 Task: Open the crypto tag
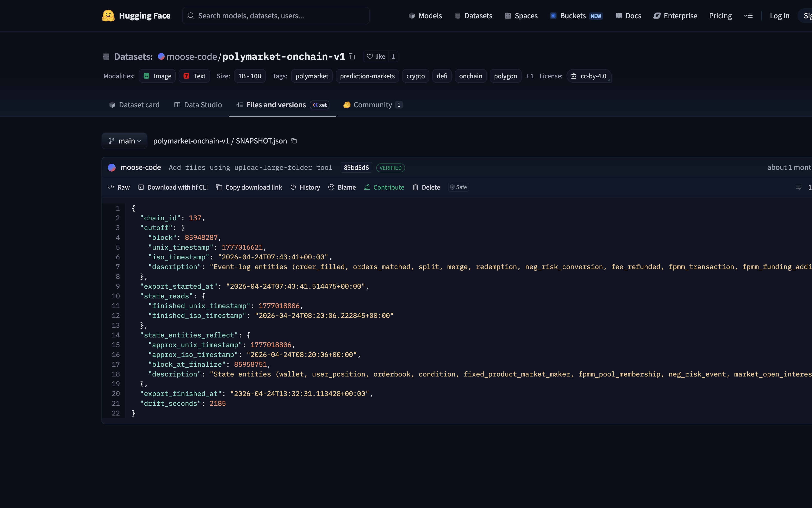tap(416, 76)
